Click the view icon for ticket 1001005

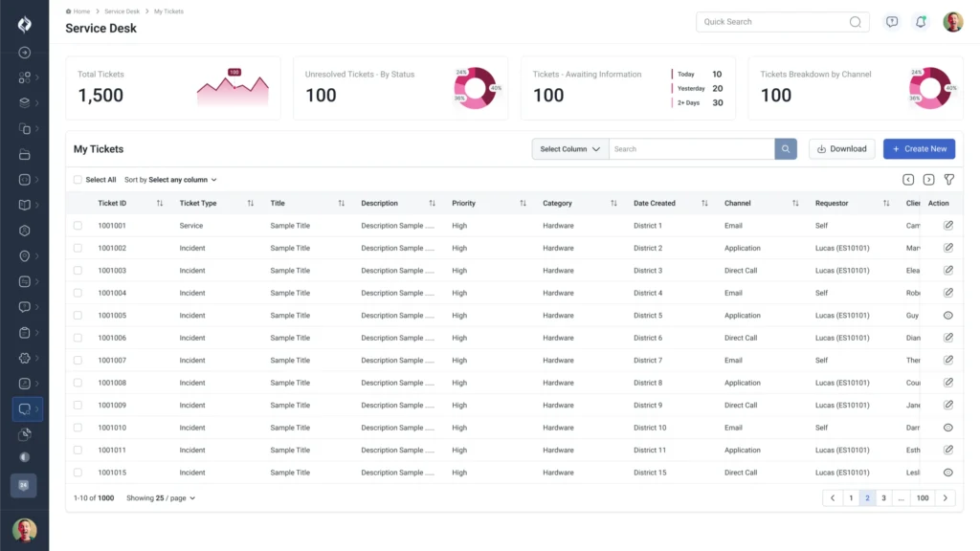pos(948,316)
